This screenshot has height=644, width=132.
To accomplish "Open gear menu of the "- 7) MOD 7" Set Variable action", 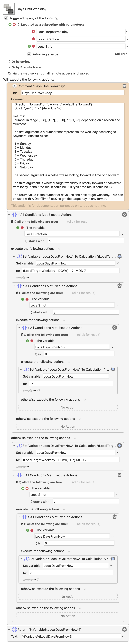I will tap(120, 256).
